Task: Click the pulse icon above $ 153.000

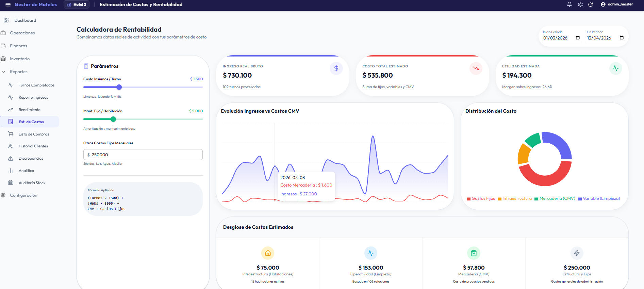Action: [371, 253]
